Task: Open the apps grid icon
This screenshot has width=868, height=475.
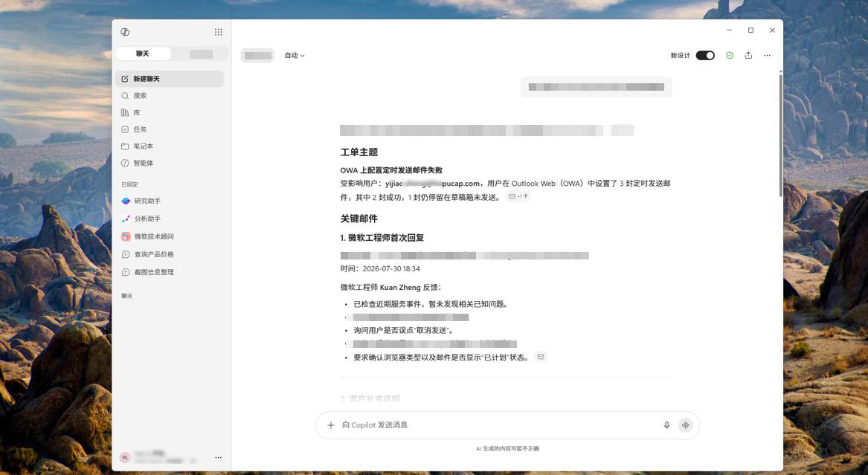Action: pyautogui.click(x=218, y=32)
